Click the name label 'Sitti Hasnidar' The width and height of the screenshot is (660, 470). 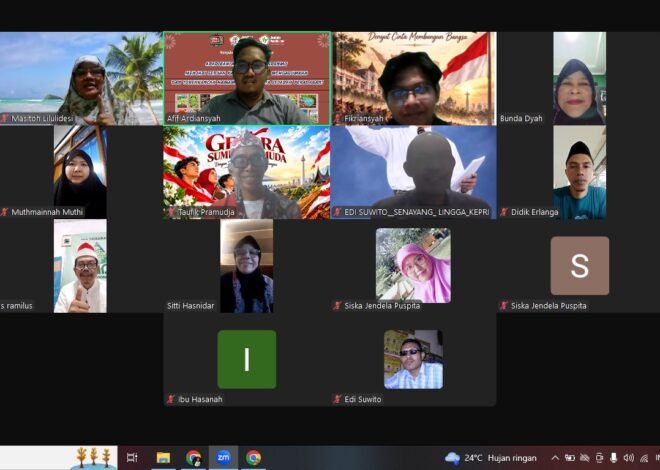coord(191,305)
